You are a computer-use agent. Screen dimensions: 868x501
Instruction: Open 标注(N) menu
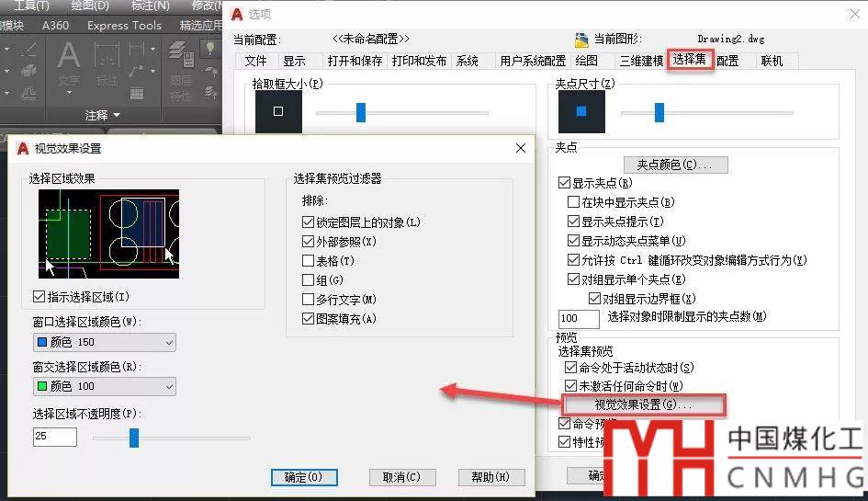click(150, 6)
